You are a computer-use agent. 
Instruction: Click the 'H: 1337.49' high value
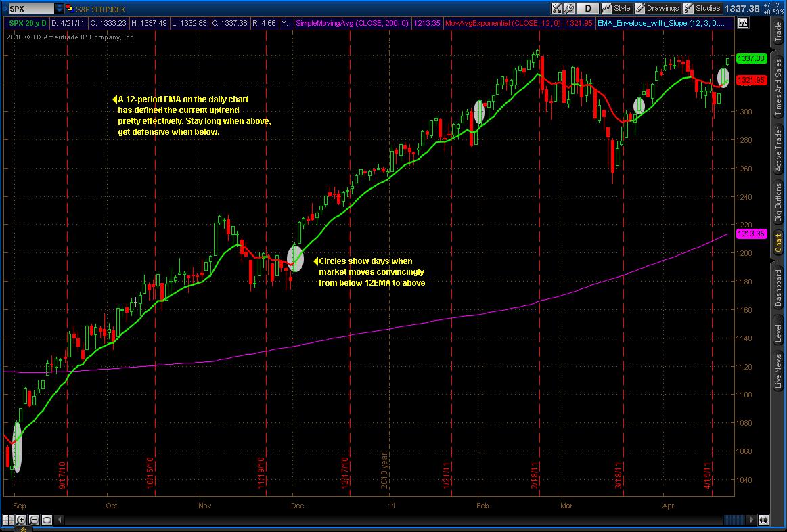[149, 23]
